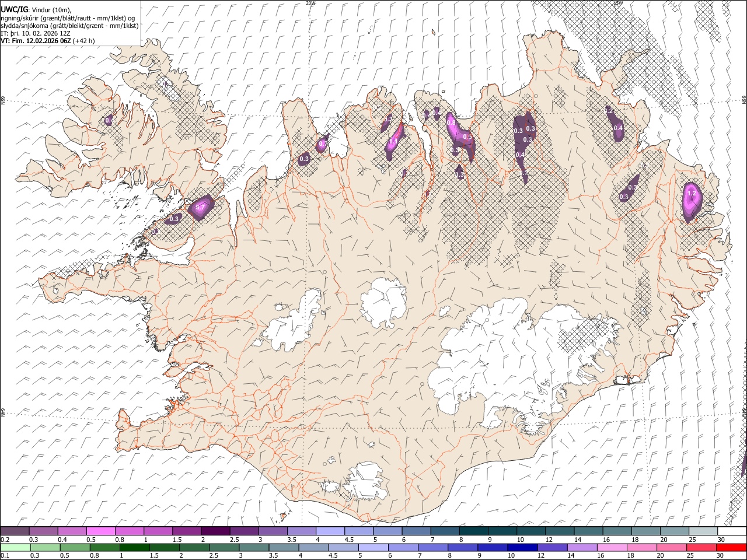The width and height of the screenshot is (747, 560).
Task: Click the "UWC/IG: Vindur (10m)" title text
Action: (36, 9)
